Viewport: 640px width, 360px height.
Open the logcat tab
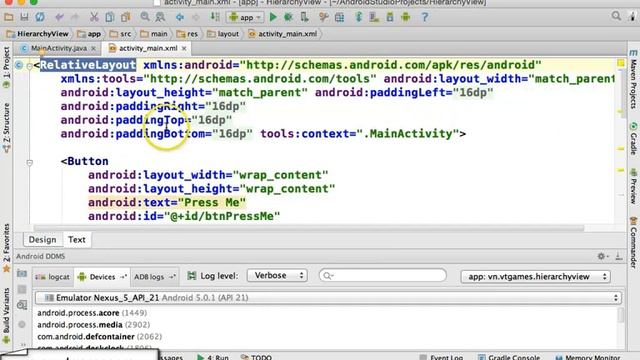click(x=53, y=277)
